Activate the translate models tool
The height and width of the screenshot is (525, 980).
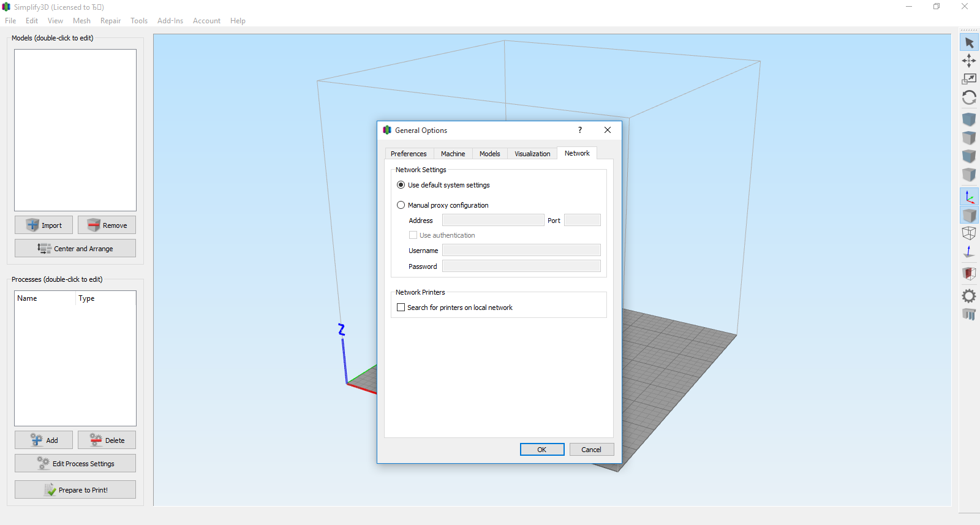click(x=969, y=60)
